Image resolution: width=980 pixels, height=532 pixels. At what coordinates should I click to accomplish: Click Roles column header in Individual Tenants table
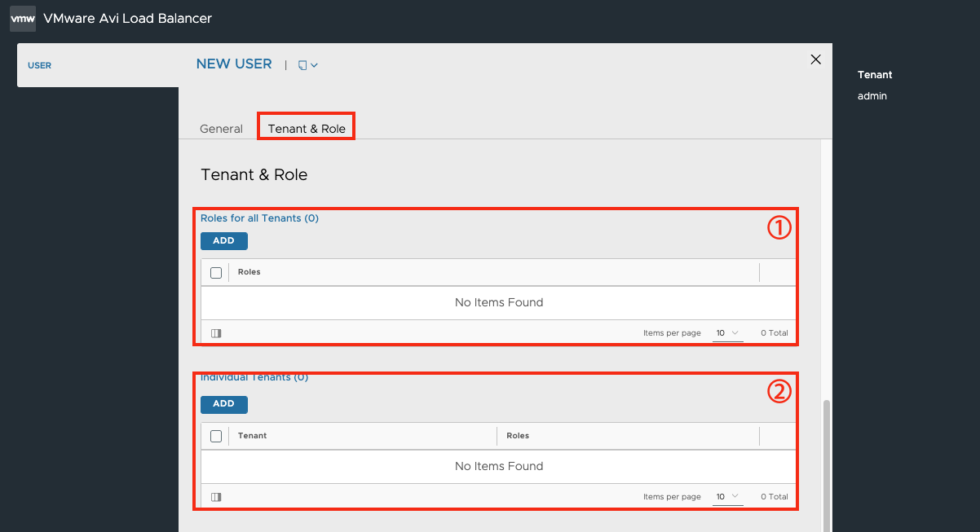518,436
